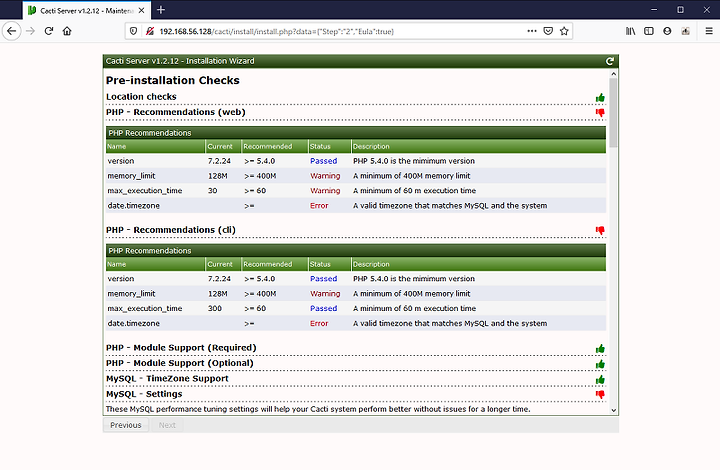The image size is (720, 470).
Task: Click the Next button in wizard
Action: 167,425
